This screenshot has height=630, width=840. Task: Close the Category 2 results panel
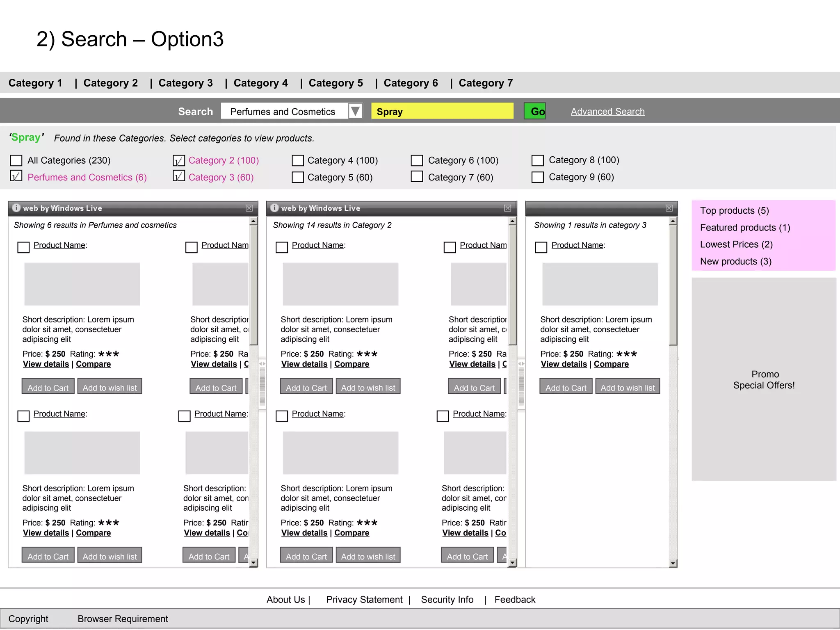click(507, 208)
